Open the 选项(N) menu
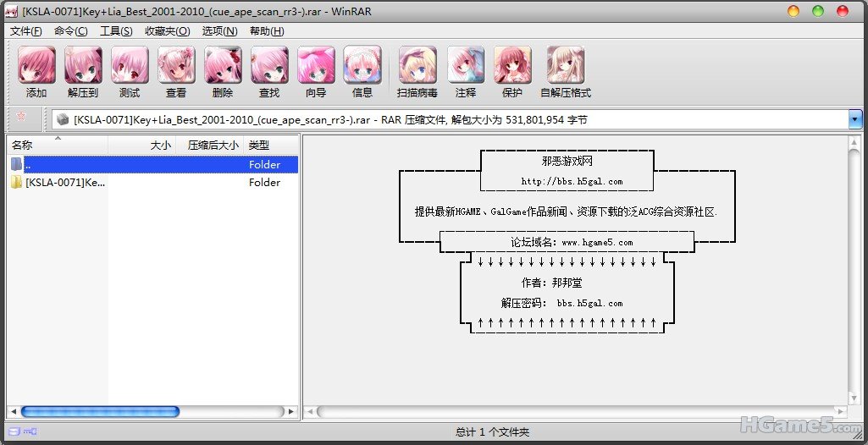The width and height of the screenshot is (868, 445). tap(220, 31)
